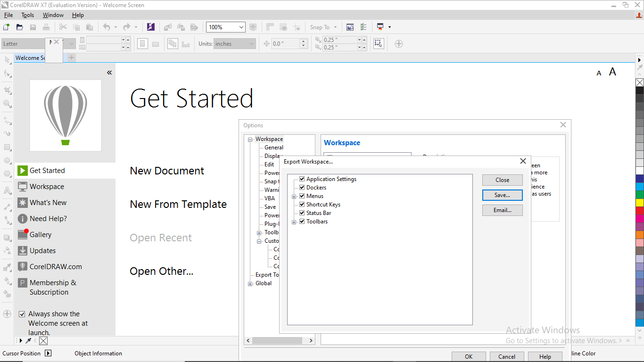This screenshot has height=362, width=644.
Task: Select the Rectangle tool in the toolbox
Action: pos(7,147)
